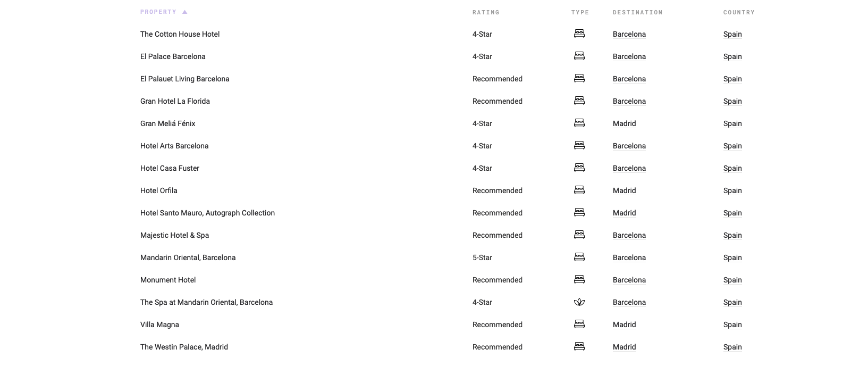Screen dimensions: 868x366
Task: Open Barcelona link for El Palace Barcelona
Action: click(x=629, y=56)
